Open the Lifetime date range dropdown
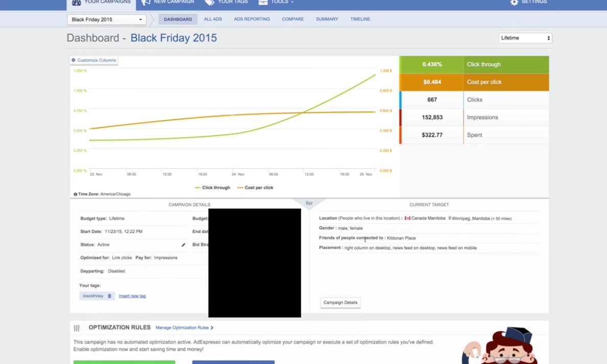Image resolution: width=607 pixels, height=364 pixels. (x=525, y=38)
